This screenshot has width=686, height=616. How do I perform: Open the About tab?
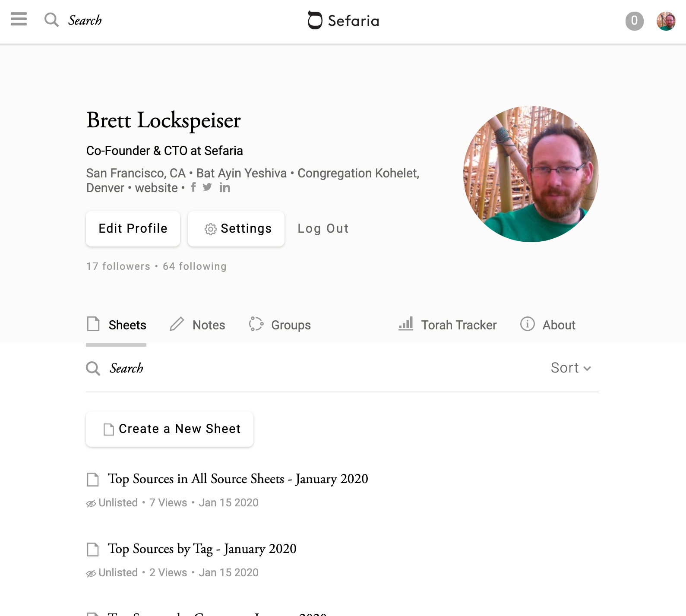point(548,325)
